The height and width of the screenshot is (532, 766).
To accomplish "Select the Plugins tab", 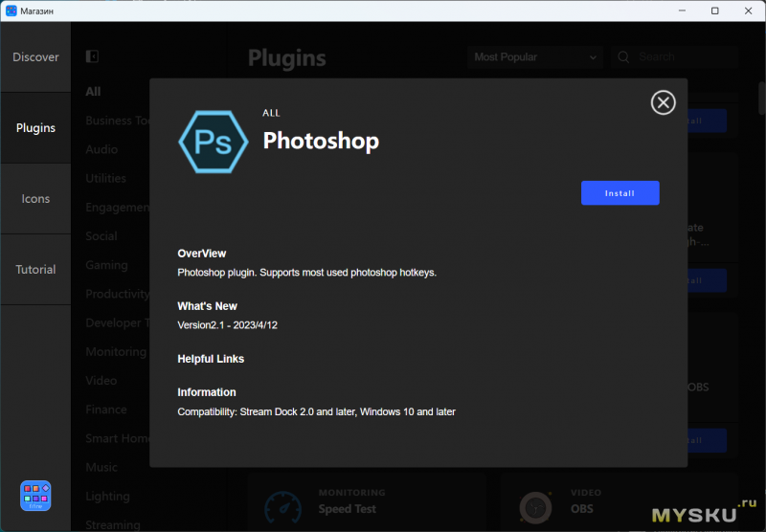I will click(x=35, y=128).
